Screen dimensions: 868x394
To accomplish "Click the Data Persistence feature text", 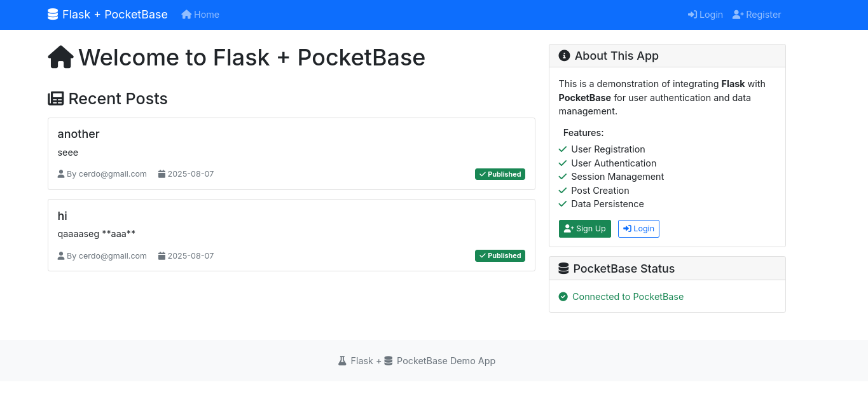I will [607, 204].
